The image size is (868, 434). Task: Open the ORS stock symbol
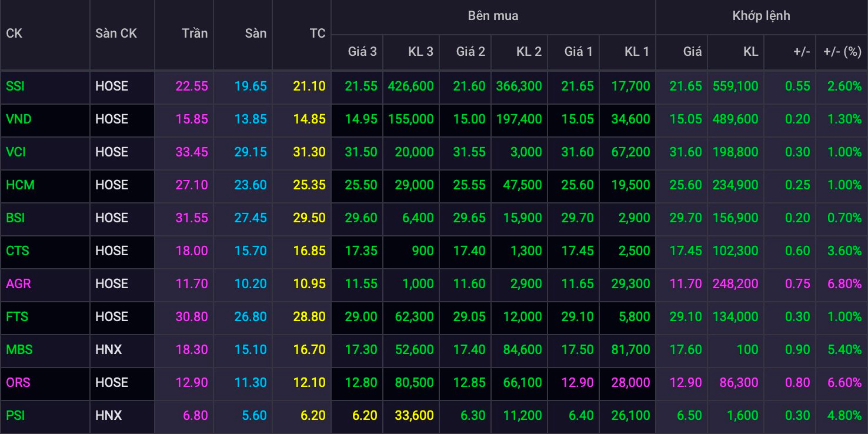pyautogui.click(x=18, y=383)
